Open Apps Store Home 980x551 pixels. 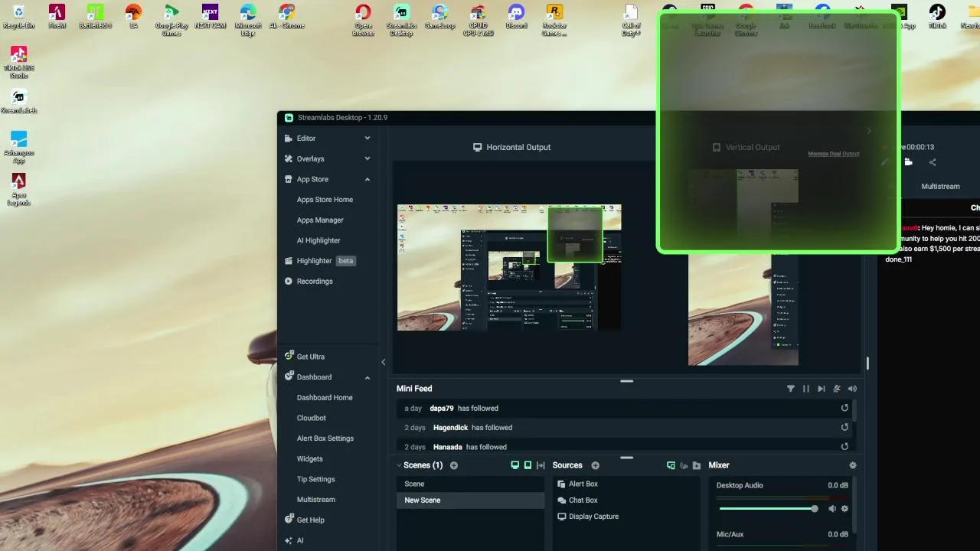pyautogui.click(x=325, y=200)
